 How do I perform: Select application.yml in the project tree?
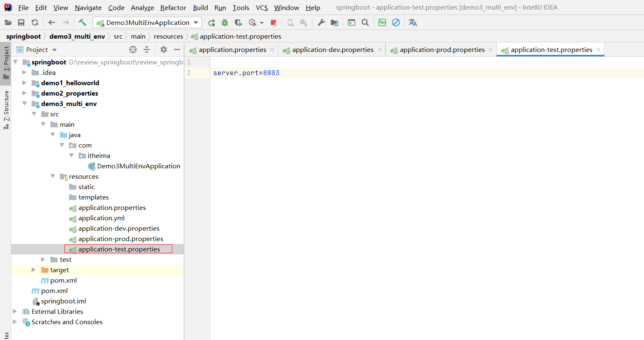point(101,218)
